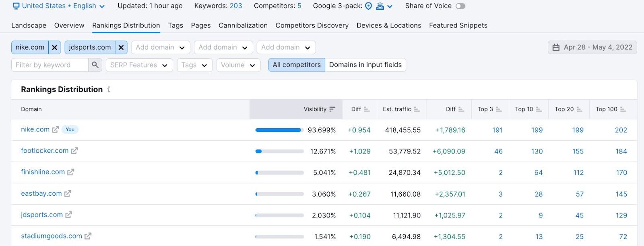Click the desktop device icon near United States
Screen dimensions: 644x246
click(16, 6)
